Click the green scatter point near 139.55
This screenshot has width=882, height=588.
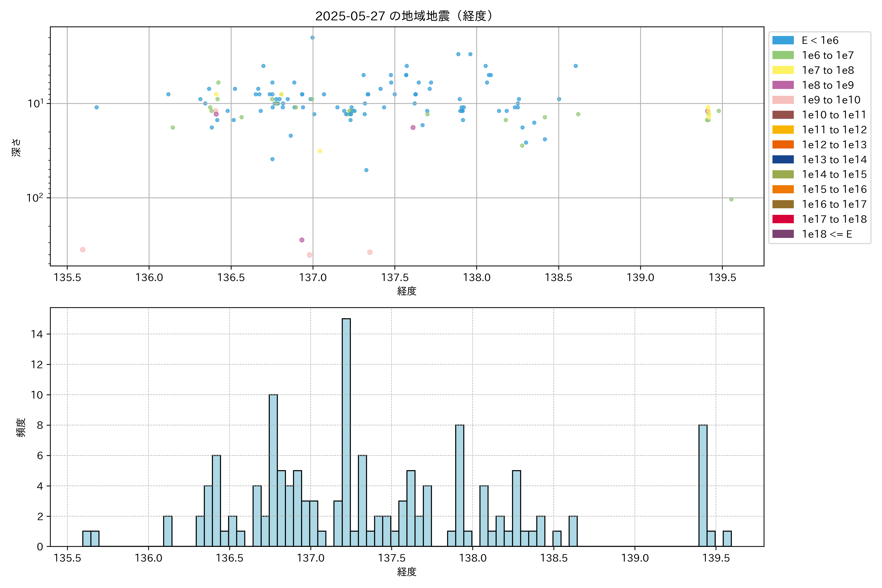[731, 199]
